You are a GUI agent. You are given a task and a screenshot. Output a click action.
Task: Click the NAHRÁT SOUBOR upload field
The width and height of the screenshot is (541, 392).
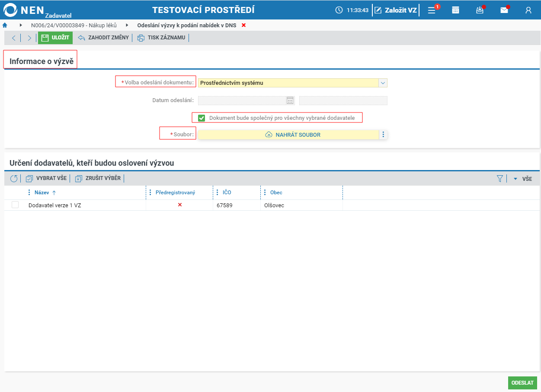pyautogui.click(x=288, y=135)
